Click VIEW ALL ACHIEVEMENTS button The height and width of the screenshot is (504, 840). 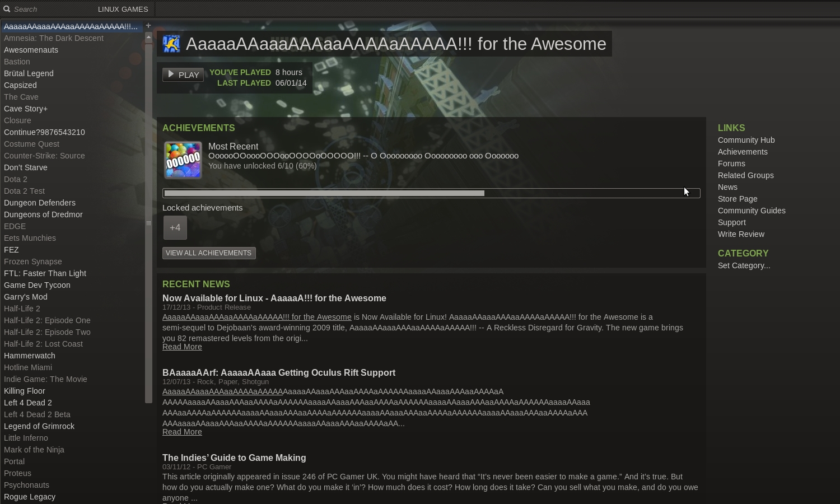209,253
